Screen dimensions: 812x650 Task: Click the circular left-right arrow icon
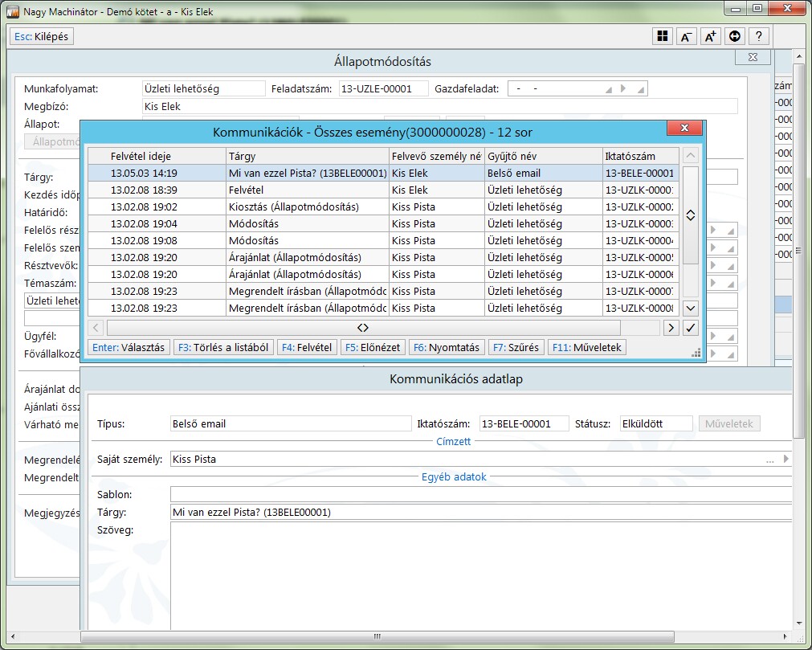[x=734, y=36]
